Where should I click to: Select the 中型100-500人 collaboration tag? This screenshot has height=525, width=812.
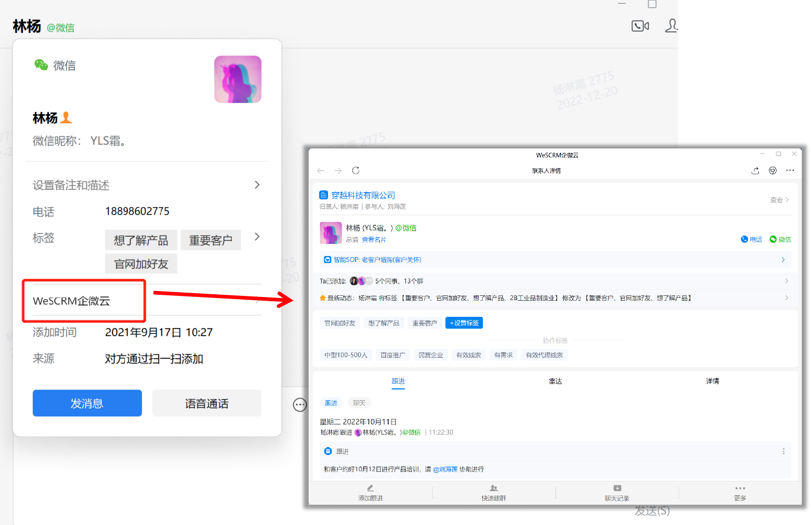346,355
